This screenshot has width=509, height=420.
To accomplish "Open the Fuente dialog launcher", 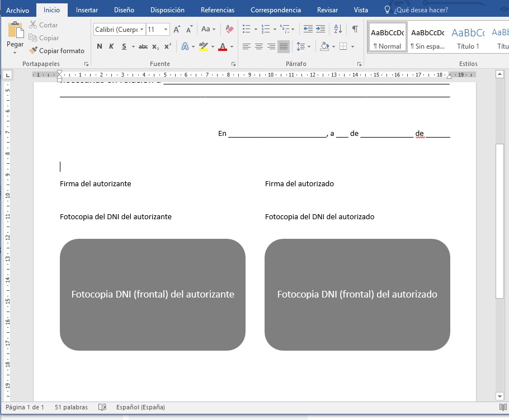I will click(x=233, y=64).
